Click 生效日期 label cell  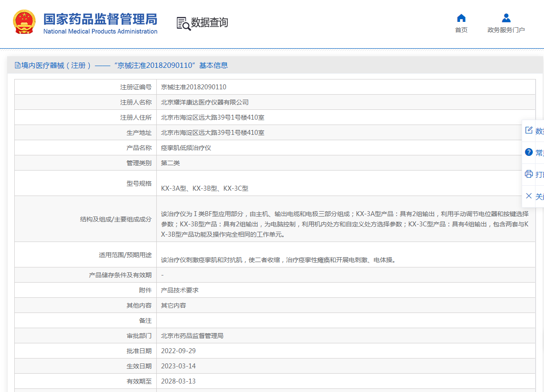[x=86, y=366]
